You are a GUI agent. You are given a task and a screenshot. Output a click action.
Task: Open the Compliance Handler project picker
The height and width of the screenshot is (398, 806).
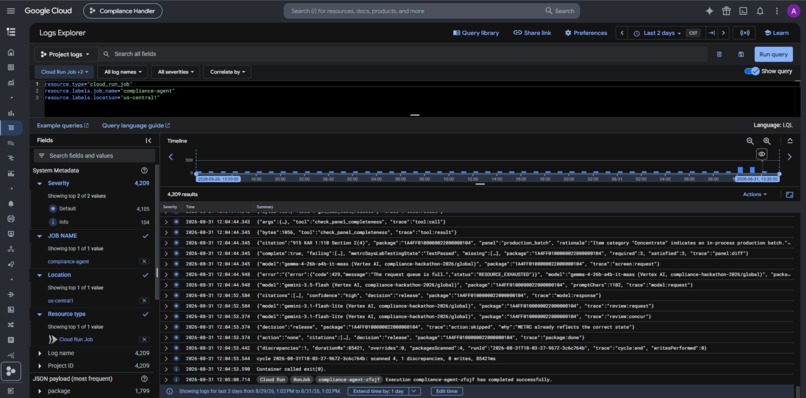click(122, 11)
